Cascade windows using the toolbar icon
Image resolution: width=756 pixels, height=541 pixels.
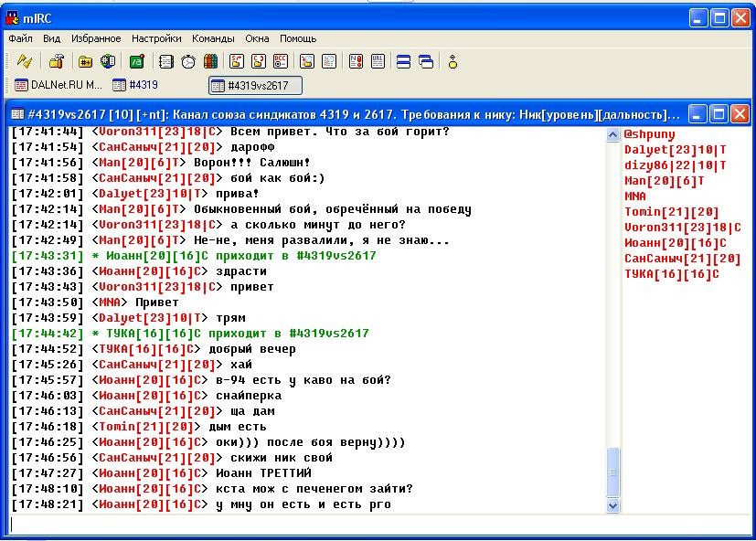coord(426,61)
